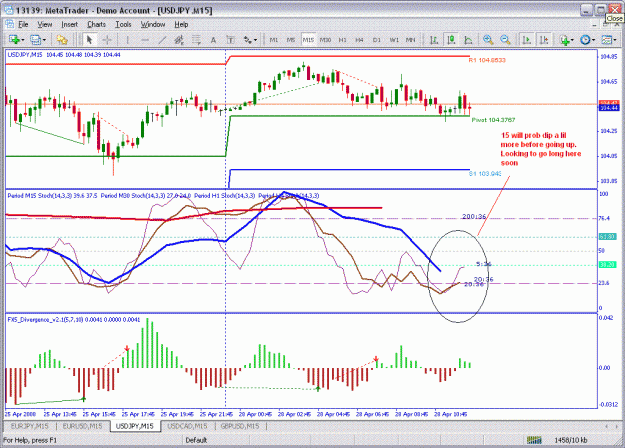Viewport: 625px width, 448px height.
Task: Click the red 'Looking to go long' annotation
Action: 541,149
